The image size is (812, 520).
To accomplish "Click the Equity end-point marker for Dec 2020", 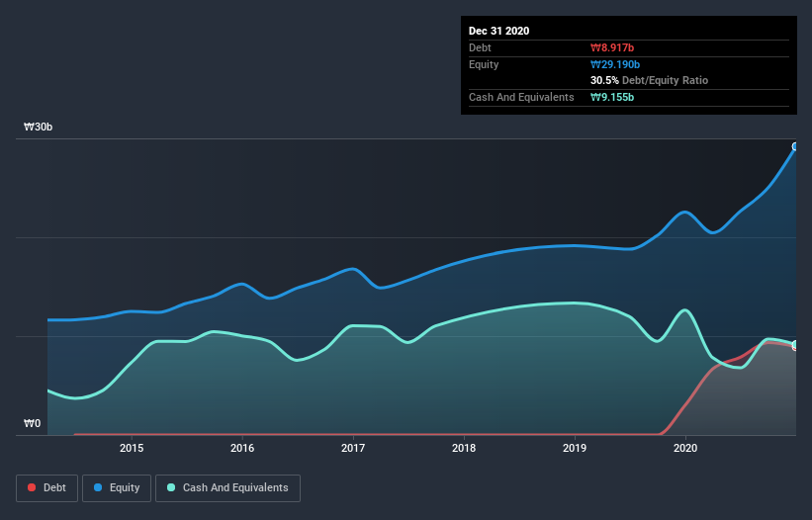I will pos(795,147).
